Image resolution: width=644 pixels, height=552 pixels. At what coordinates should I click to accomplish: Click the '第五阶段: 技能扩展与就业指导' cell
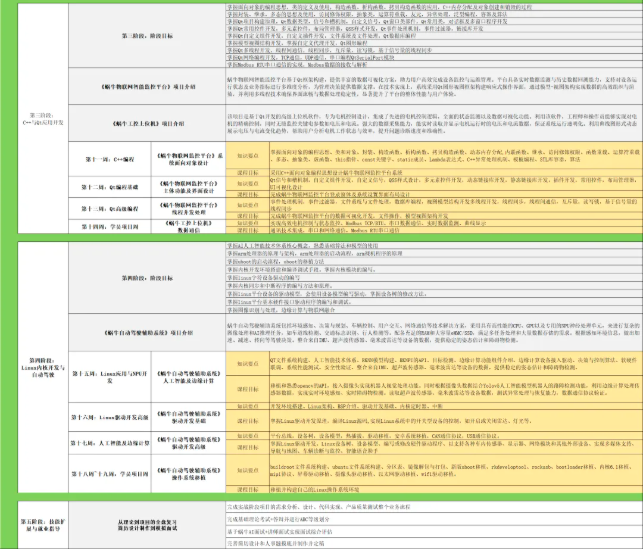point(43,525)
